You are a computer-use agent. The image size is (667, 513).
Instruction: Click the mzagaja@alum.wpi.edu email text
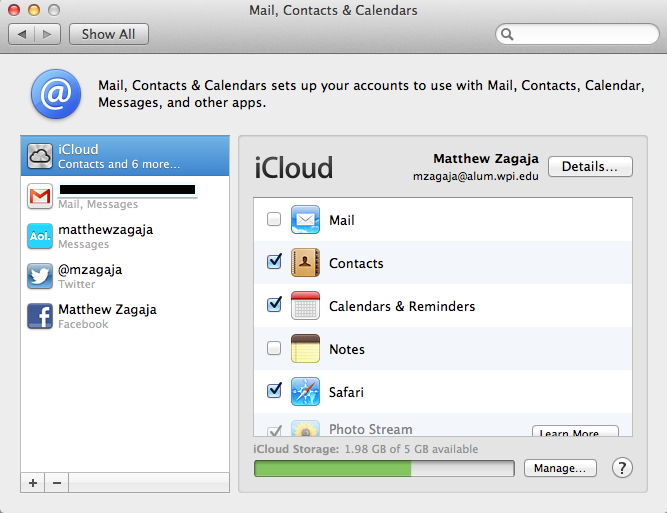[x=476, y=177]
